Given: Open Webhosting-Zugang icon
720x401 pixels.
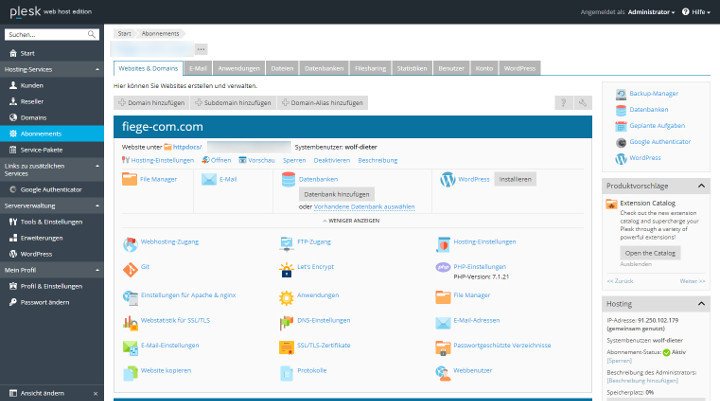Looking at the screenshot, I should (x=130, y=244).
